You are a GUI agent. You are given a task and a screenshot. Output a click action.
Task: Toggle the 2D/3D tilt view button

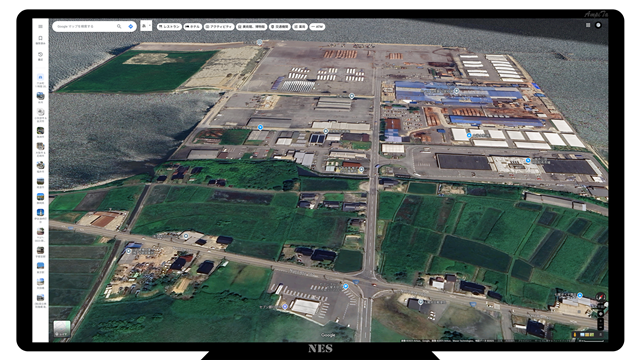[x=601, y=306]
